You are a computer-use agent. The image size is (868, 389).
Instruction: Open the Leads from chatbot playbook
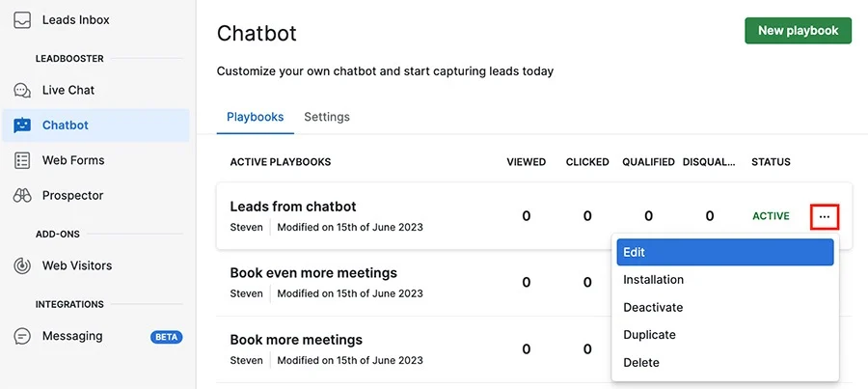(x=293, y=207)
